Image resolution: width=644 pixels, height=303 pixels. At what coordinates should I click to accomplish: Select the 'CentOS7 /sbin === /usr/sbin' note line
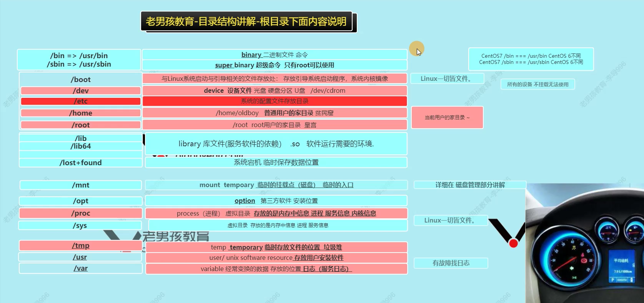coord(531,62)
